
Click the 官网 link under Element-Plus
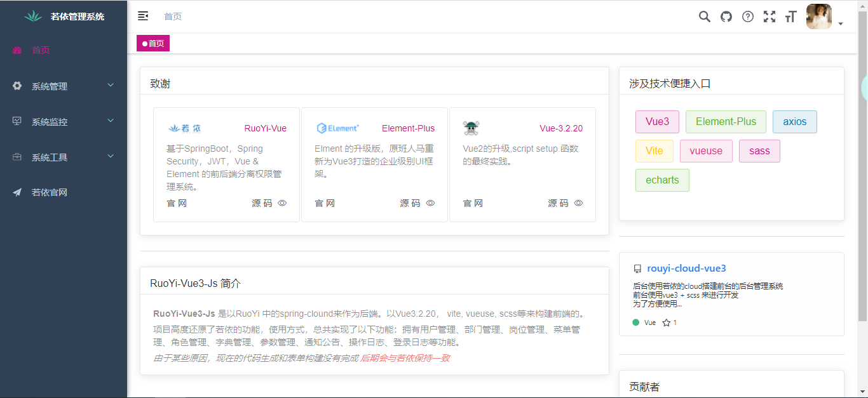324,203
